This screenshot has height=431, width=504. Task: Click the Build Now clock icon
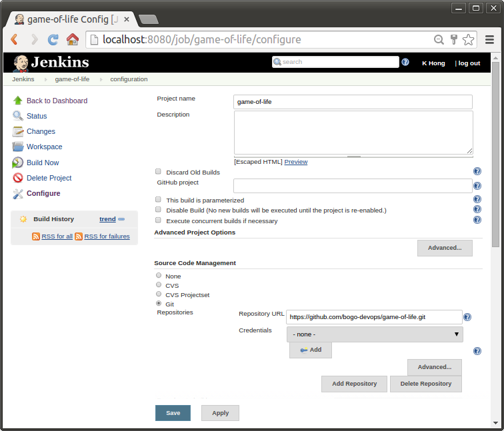[x=18, y=163]
